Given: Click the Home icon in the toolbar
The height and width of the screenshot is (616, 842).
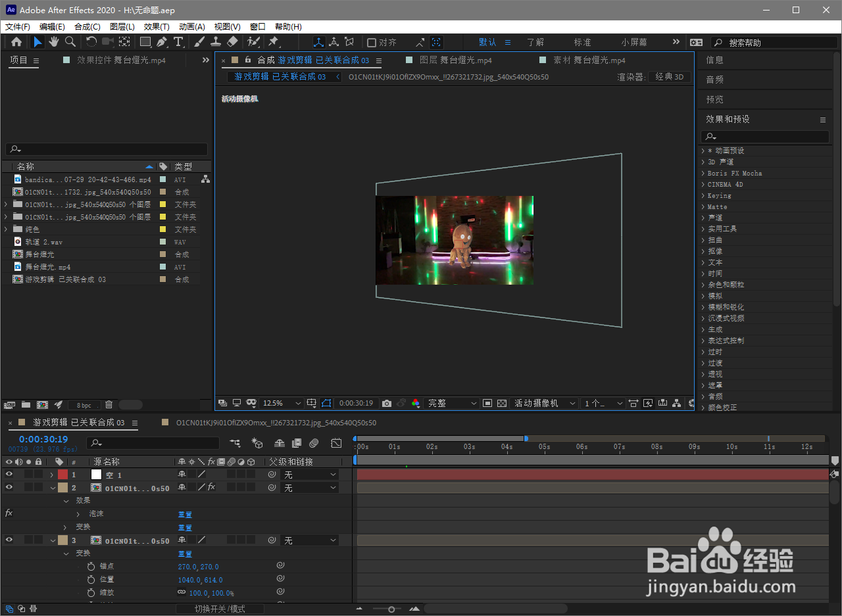Looking at the screenshot, I should (16, 42).
